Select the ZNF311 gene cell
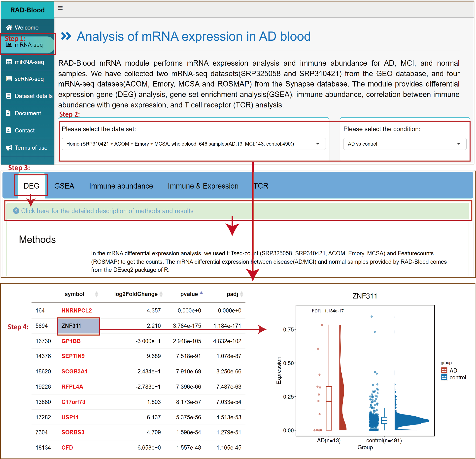476x459 pixels. [x=78, y=326]
